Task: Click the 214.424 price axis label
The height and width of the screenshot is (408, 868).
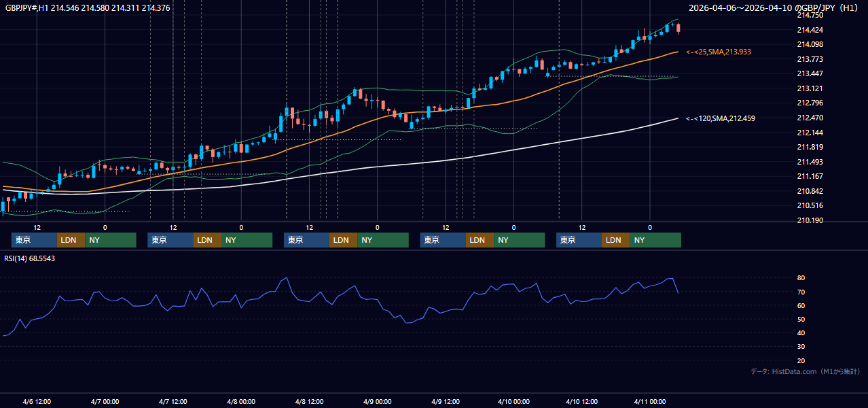Action: pyautogui.click(x=810, y=30)
